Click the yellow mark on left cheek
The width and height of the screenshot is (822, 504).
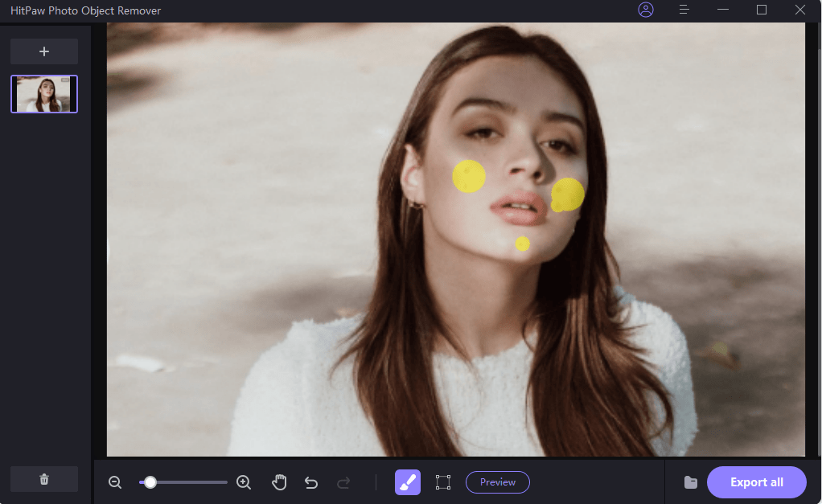click(469, 177)
